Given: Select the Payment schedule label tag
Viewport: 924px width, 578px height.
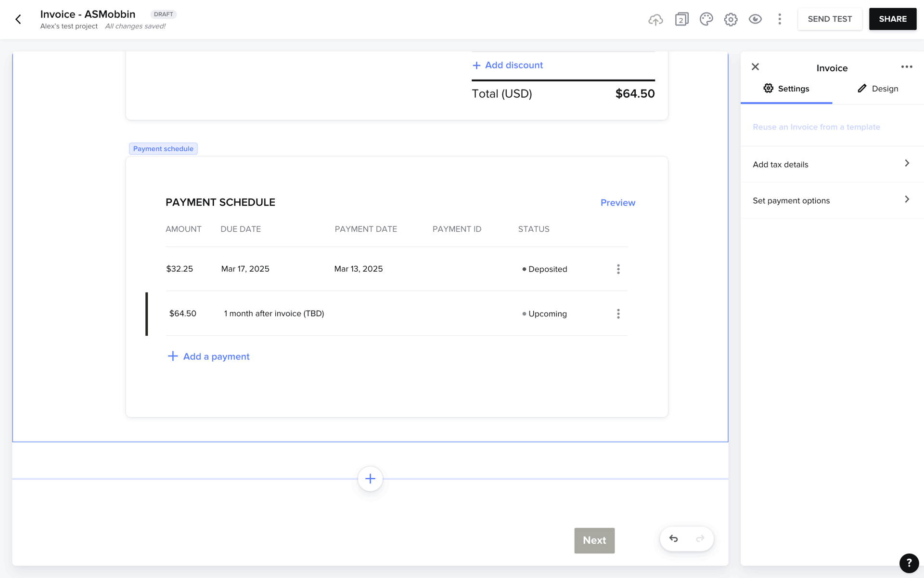Looking at the screenshot, I should click(x=163, y=149).
